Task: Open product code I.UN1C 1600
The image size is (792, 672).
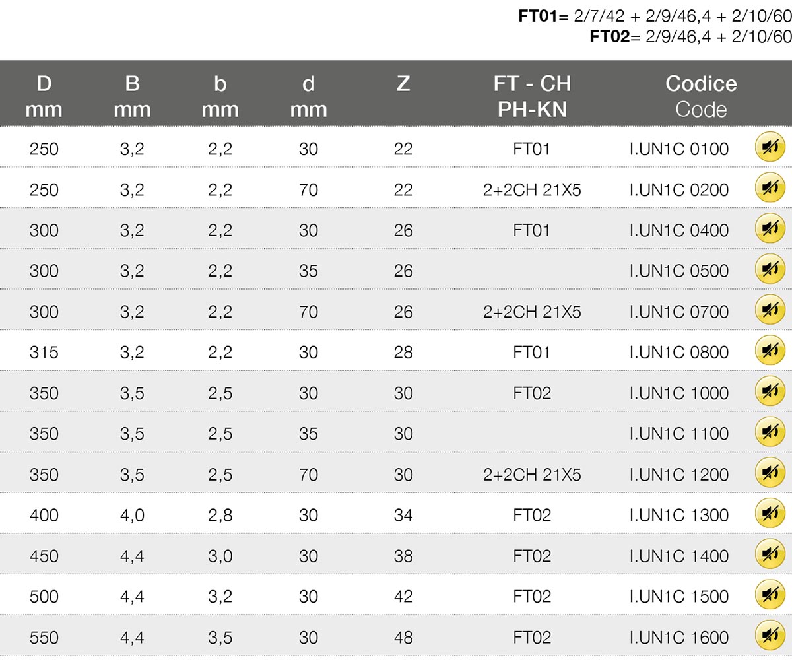Action: (678, 638)
